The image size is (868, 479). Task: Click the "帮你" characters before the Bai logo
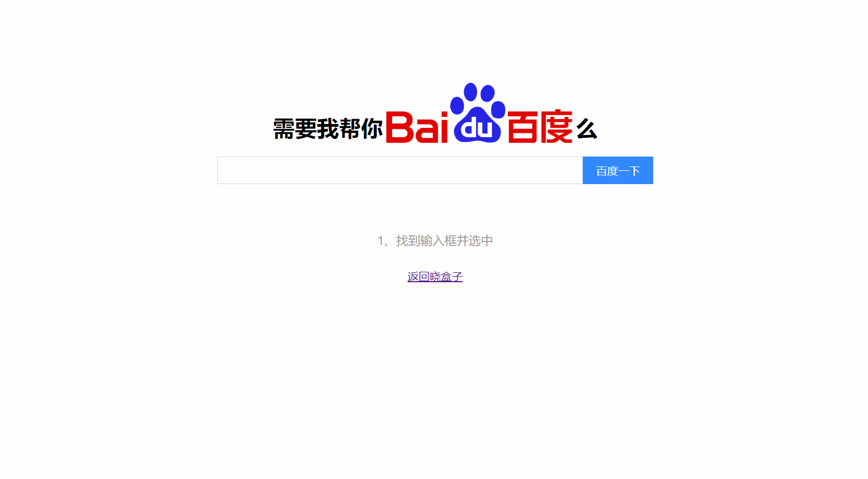click(x=361, y=129)
